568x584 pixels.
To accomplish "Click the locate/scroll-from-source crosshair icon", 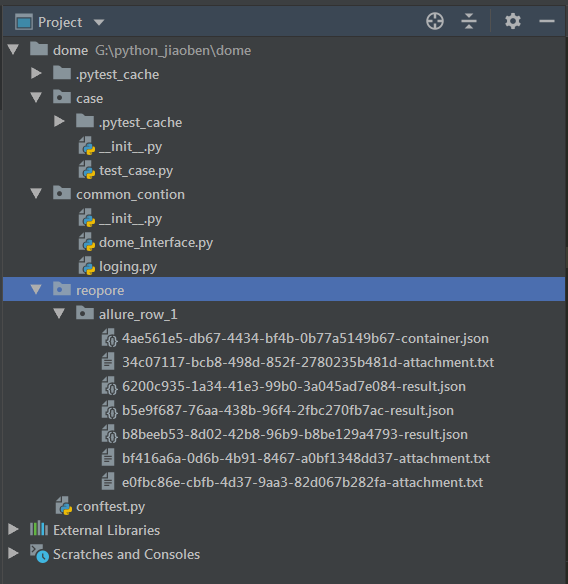I will pos(435,21).
